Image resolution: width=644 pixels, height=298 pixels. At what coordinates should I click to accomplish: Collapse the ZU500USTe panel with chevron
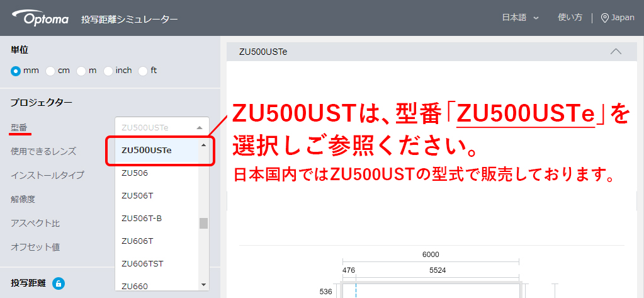pos(616,52)
